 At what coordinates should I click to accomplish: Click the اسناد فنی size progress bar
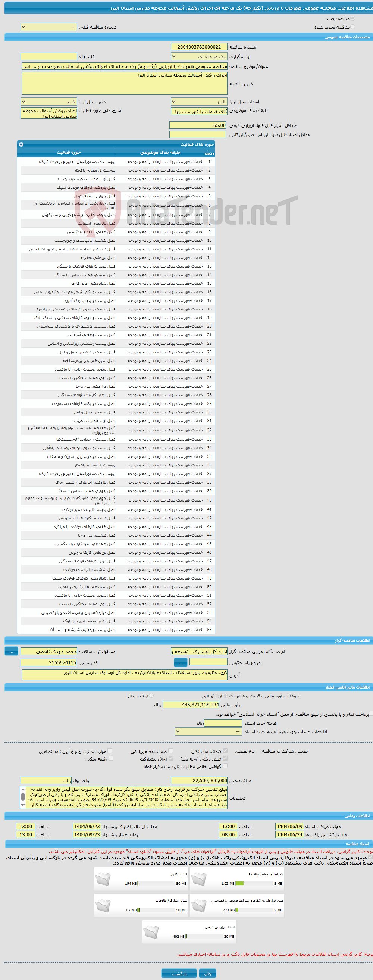tap(156, 883)
